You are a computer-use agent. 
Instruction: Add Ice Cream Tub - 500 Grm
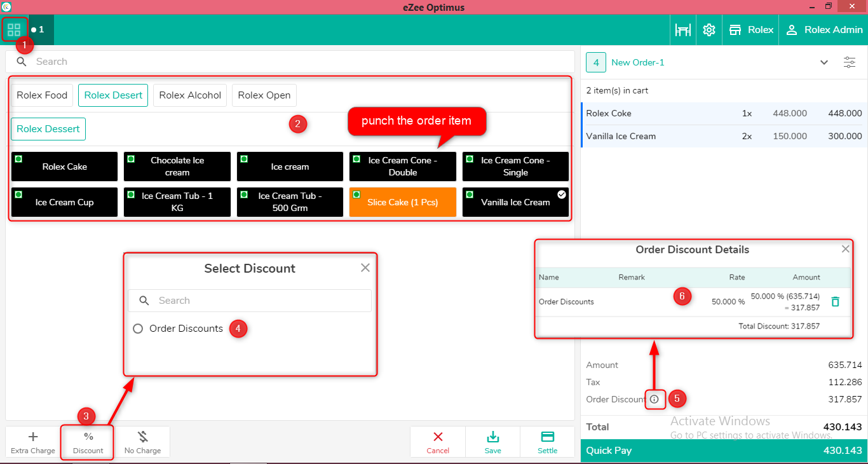click(290, 202)
